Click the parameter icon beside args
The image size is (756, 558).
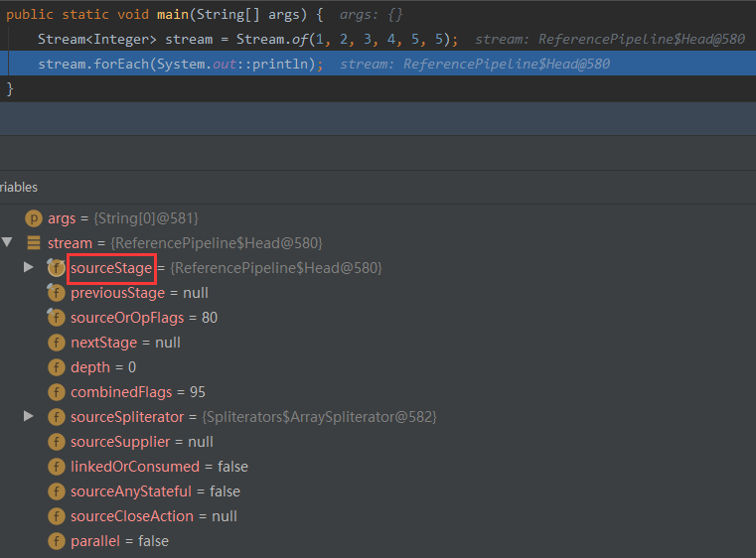click(33, 218)
